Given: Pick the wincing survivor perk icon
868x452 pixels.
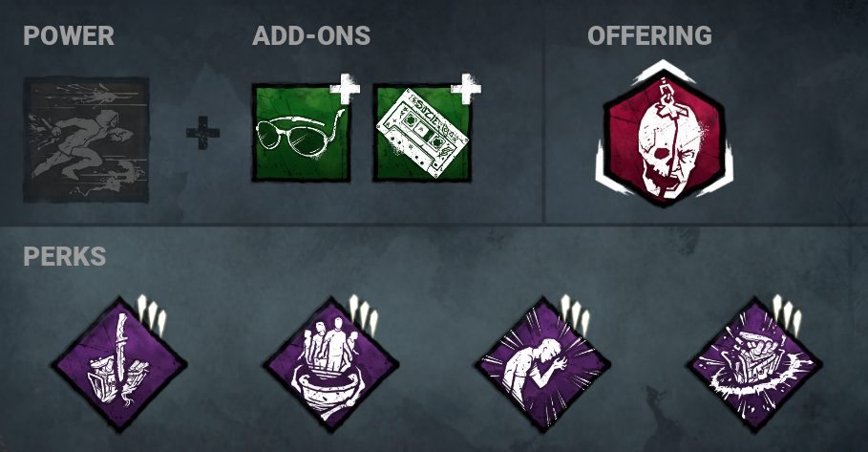Looking at the screenshot, I should (x=543, y=364).
